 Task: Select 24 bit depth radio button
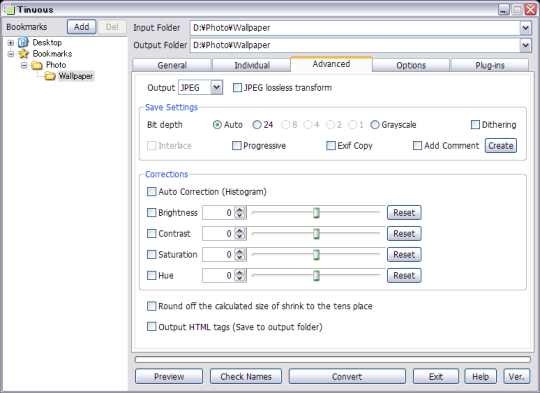click(x=257, y=125)
